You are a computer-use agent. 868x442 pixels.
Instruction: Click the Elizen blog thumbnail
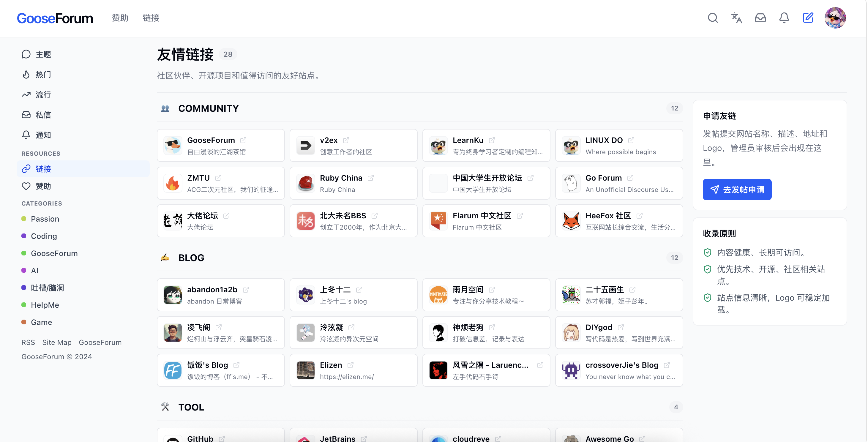tap(306, 370)
